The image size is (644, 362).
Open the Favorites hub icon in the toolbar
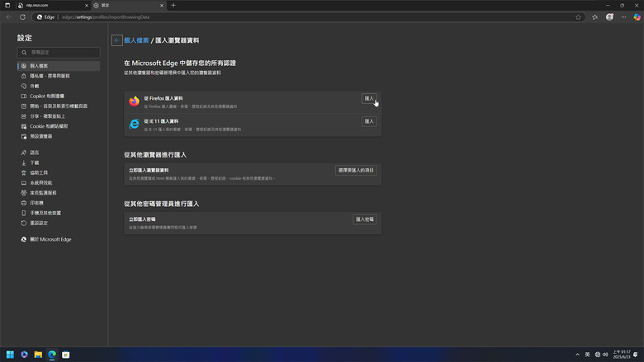pyautogui.click(x=594, y=17)
